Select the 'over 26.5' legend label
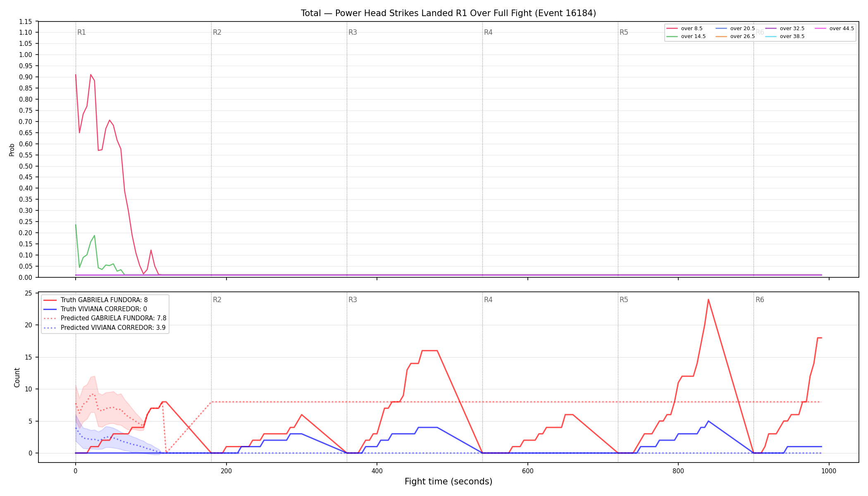The width and height of the screenshot is (868, 496). 742,36
